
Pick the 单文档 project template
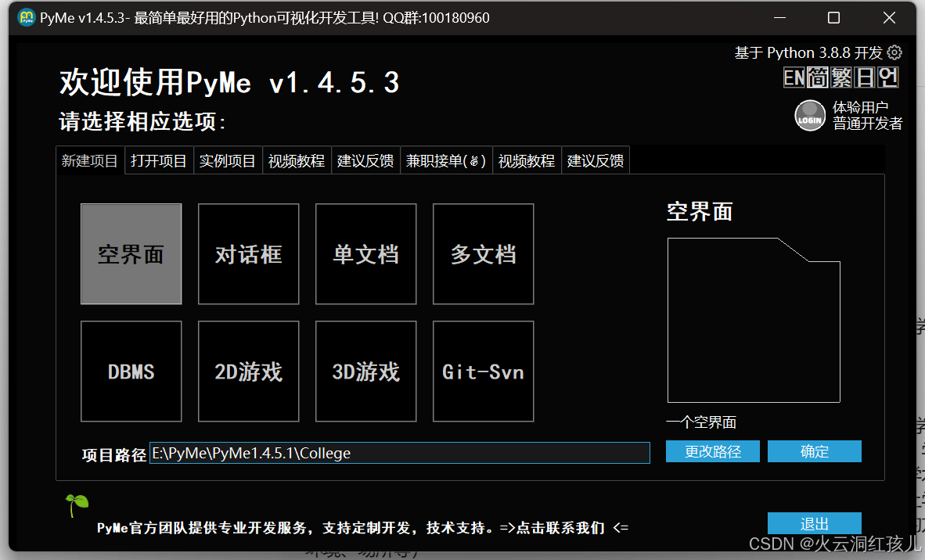pyautogui.click(x=365, y=254)
